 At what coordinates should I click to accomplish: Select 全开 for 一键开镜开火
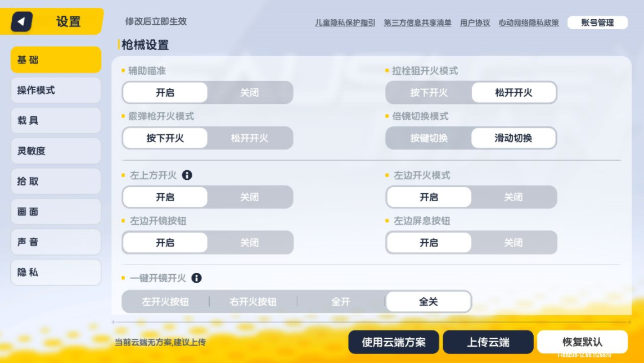click(x=341, y=302)
